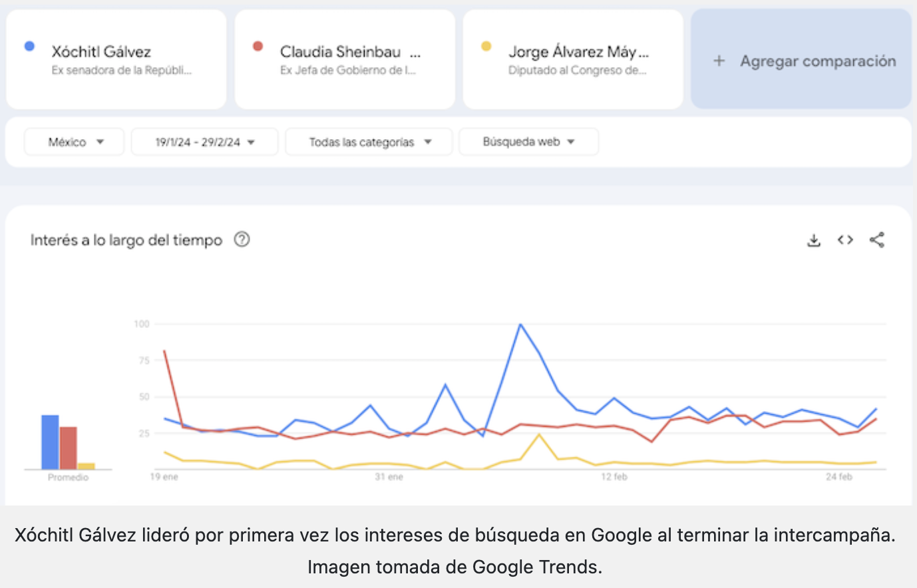This screenshot has width=917, height=588.
Task: Click the yellow dot beside Jorge Álvarez Máynez
Action: pos(486,46)
